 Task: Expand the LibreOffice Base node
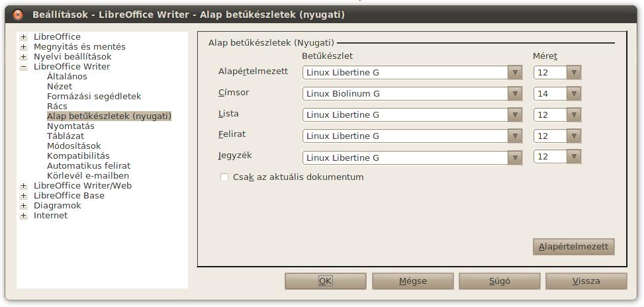23,196
